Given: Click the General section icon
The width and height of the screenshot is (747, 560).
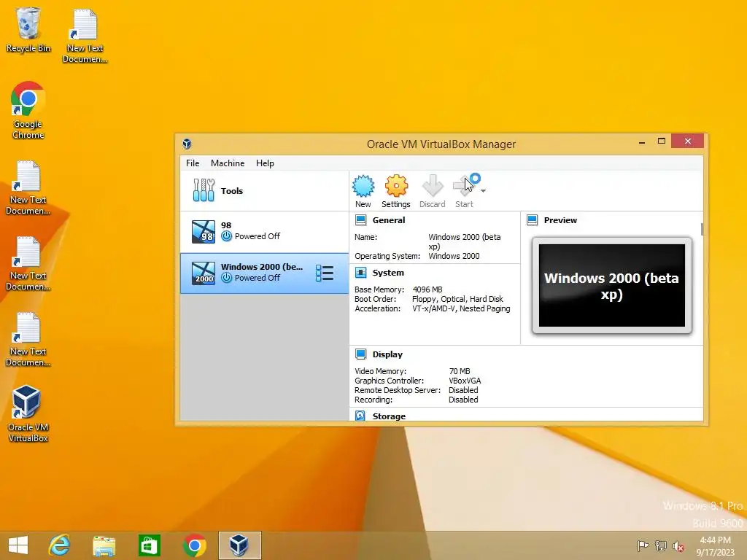Looking at the screenshot, I should tap(360, 220).
